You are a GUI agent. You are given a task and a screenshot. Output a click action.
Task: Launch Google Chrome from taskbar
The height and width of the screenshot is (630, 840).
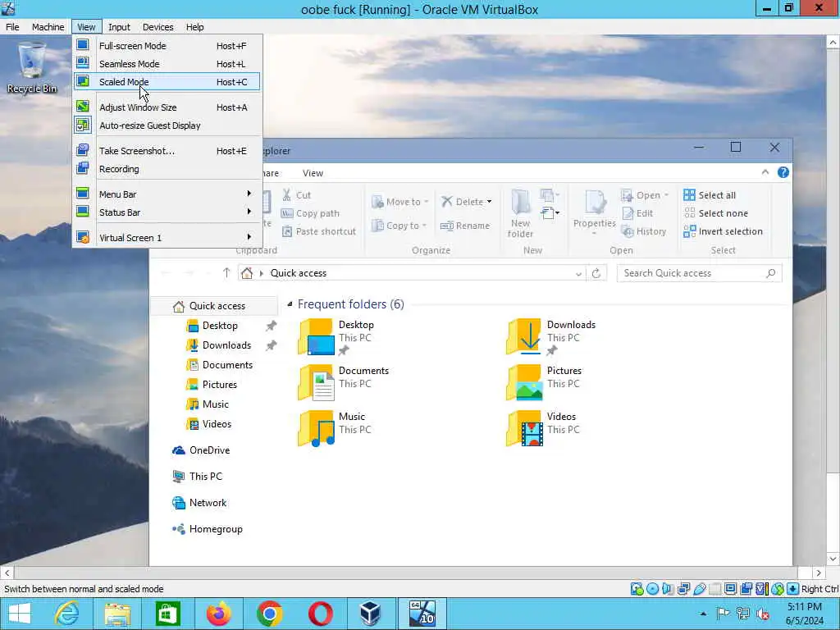(x=269, y=614)
